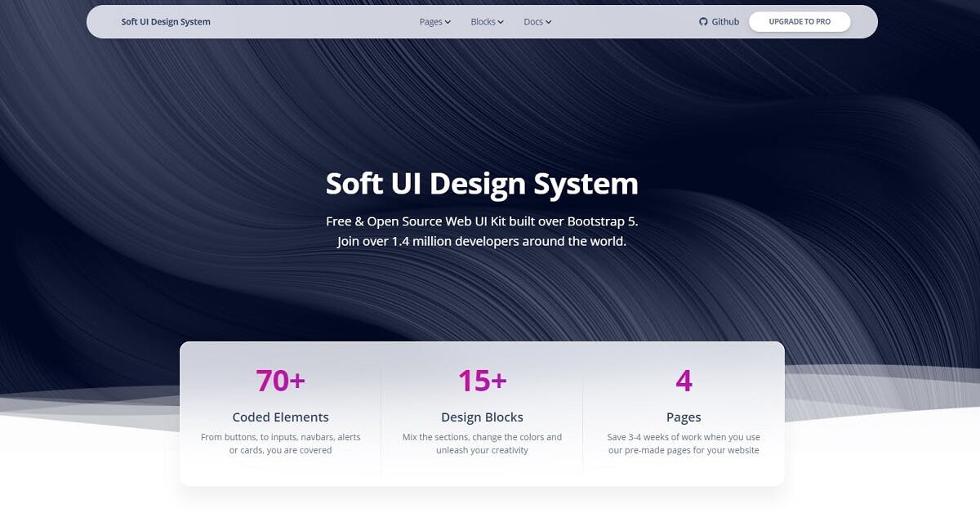Select the Coded Elements heading
This screenshot has width=980, height=513.
tap(280, 417)
